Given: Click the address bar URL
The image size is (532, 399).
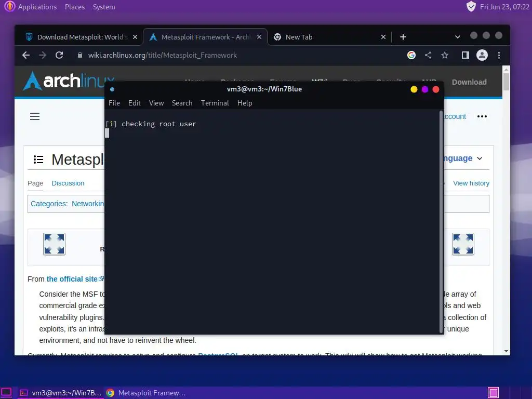Looking at the screenshot, I should (x=163, y=55).
